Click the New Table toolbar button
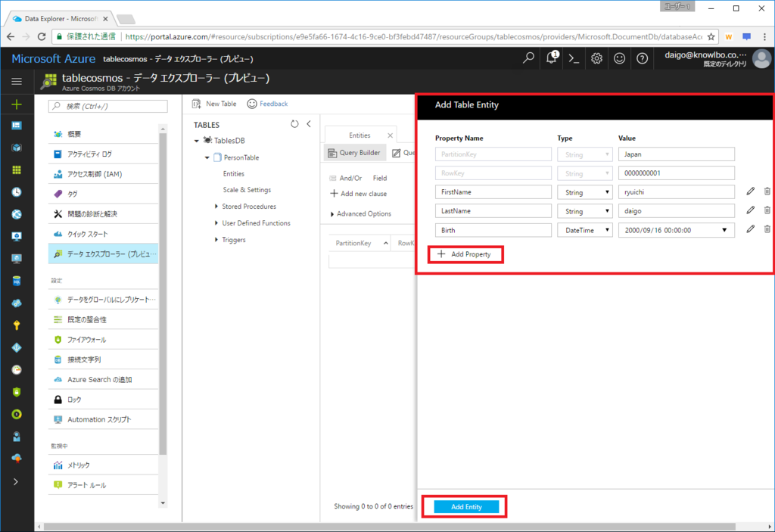This screenshot has width=775, height=532. click(214, 104)
